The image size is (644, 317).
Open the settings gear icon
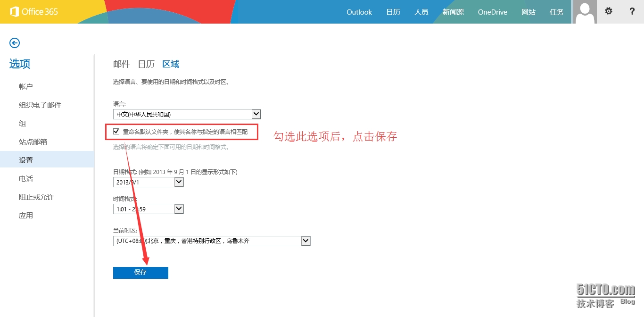click(x=609, y=11)
